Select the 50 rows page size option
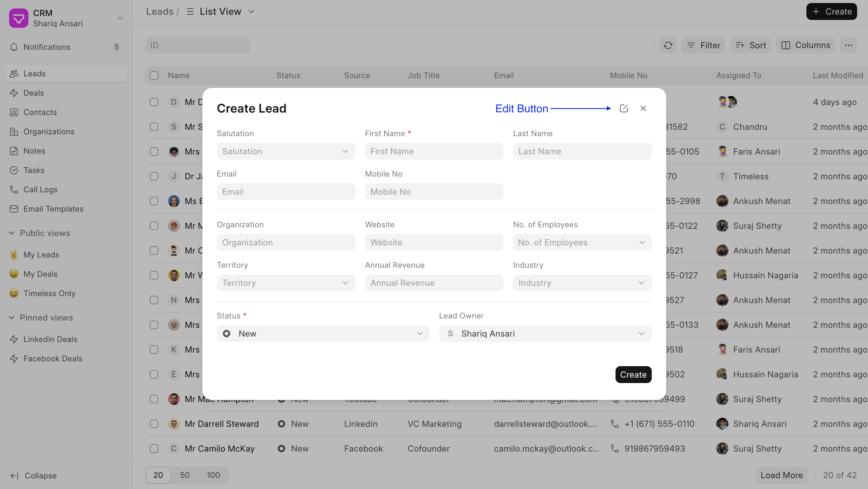The height and width of the screenshot is (489, 868). click(185, 475)
